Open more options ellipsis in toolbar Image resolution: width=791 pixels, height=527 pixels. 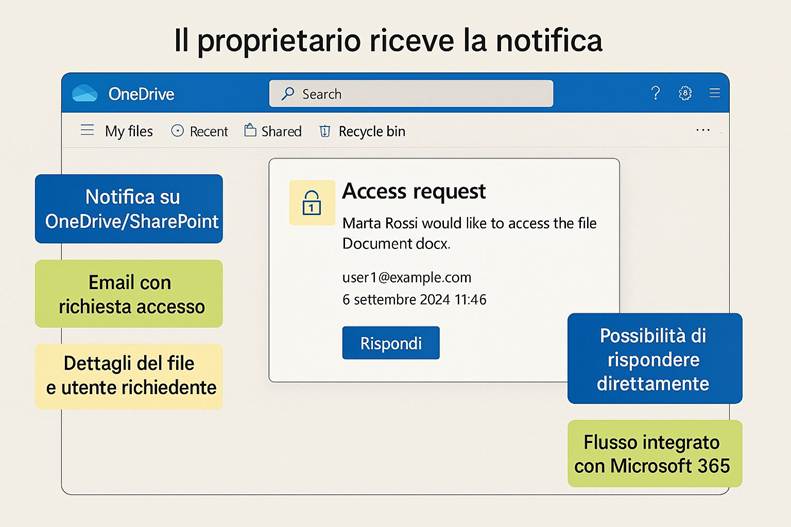(x=703, y=130)
